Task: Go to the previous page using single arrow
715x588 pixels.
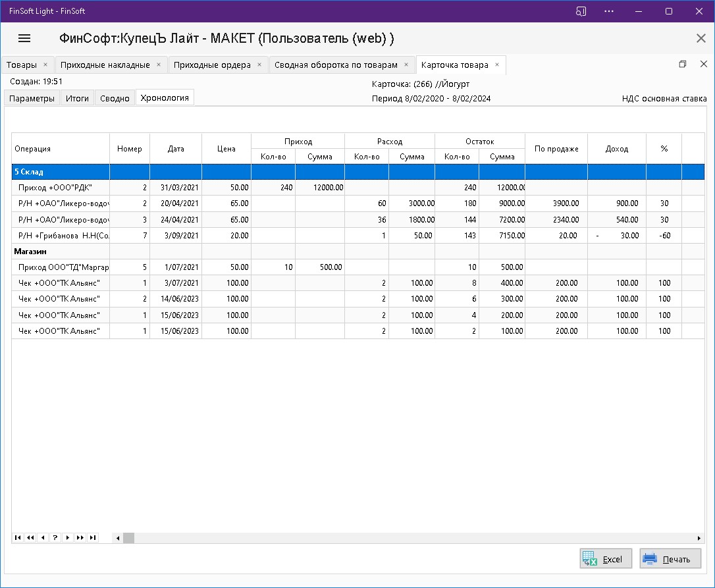Action: click(43, 538)
